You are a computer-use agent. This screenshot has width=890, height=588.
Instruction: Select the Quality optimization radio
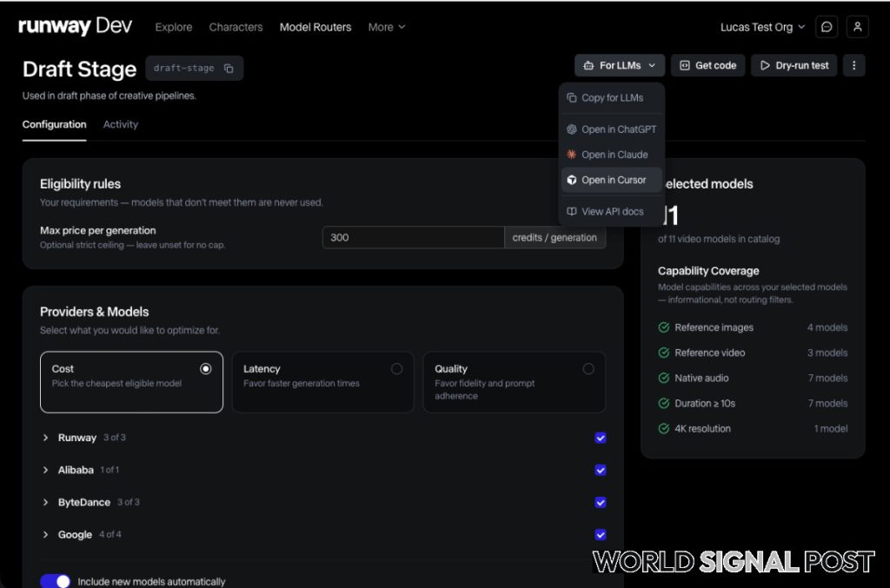[588, 369]
